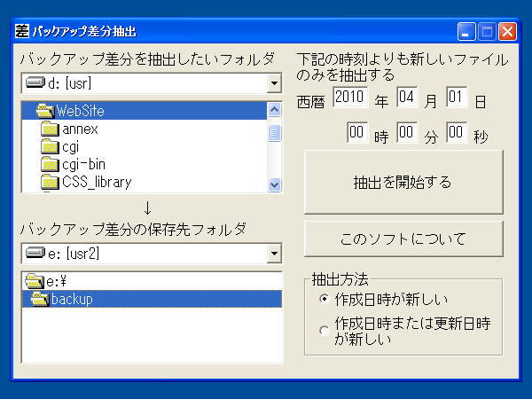The image size is (532, 399).
Task: Open the e: [usr2] drive dropdown
Action: [x=274, y=254]
